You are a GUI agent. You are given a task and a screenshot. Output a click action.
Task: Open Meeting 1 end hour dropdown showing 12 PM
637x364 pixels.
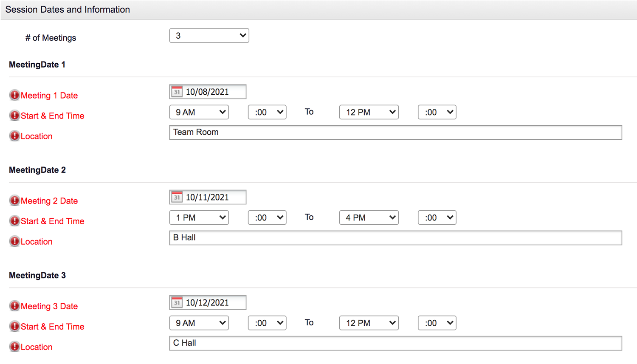point(369,112)
